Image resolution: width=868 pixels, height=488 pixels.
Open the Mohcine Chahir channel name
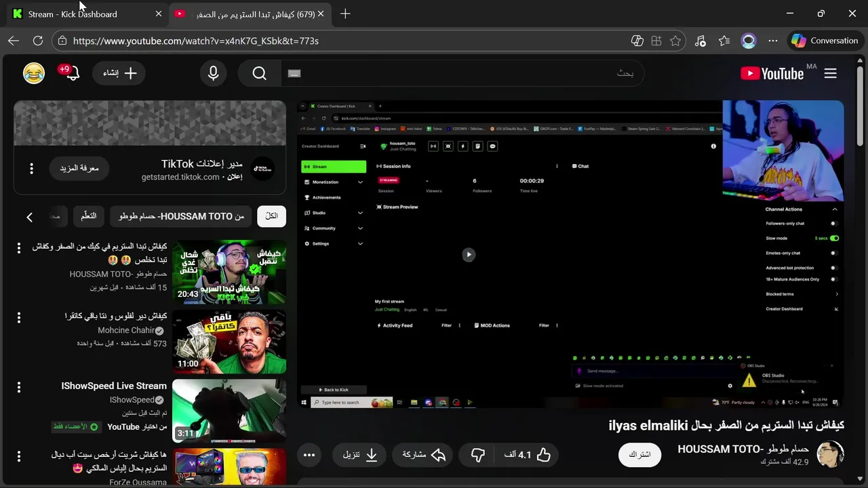click(x=126, y=330)
